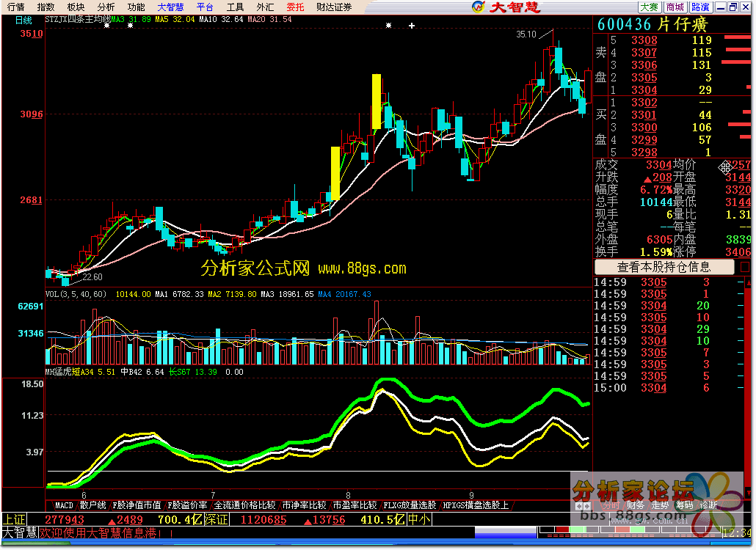Click the 路演 button
Screen dimensions: 756x550
pos(700,7)
